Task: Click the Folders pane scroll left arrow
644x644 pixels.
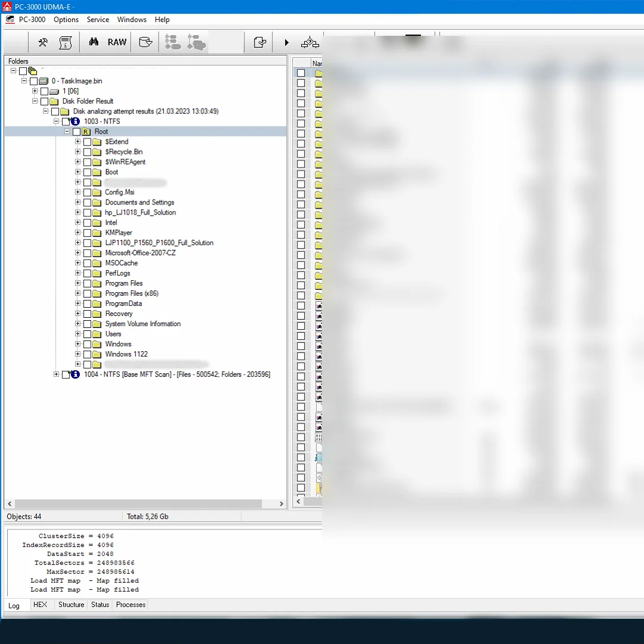Action: [x=10, y=503]
